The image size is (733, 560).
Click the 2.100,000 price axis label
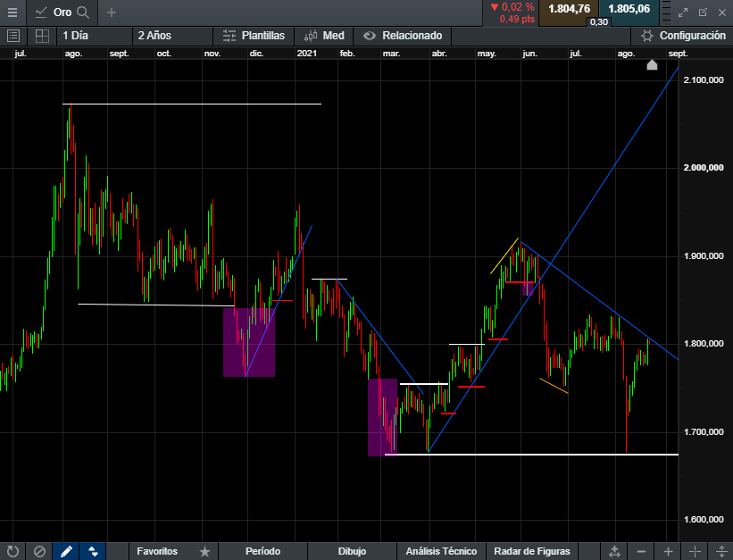point(704,80)
